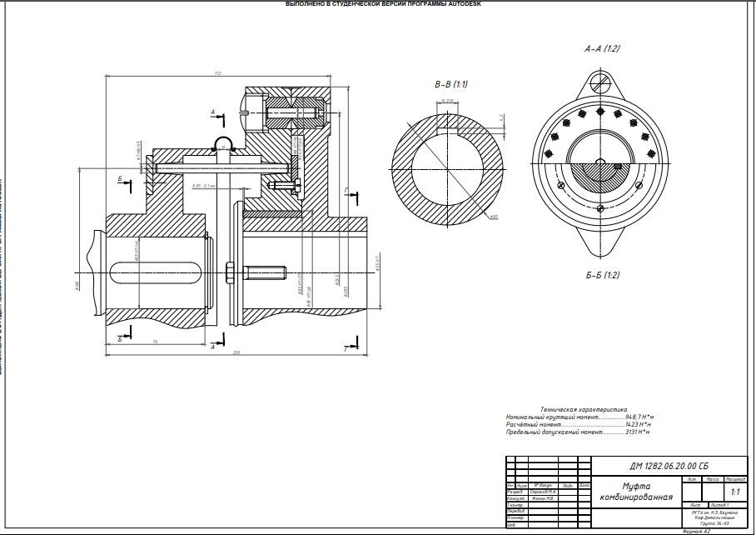Click the Формат А2 label below title block
The height and width of the screenshot is (535, 756).
pyautogui.click(x=696, y=531)
